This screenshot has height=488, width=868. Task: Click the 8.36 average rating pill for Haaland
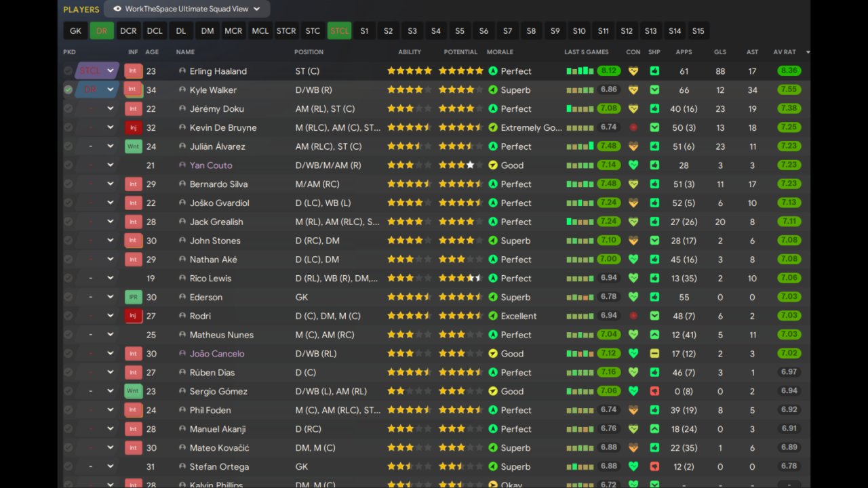point(789,70)
